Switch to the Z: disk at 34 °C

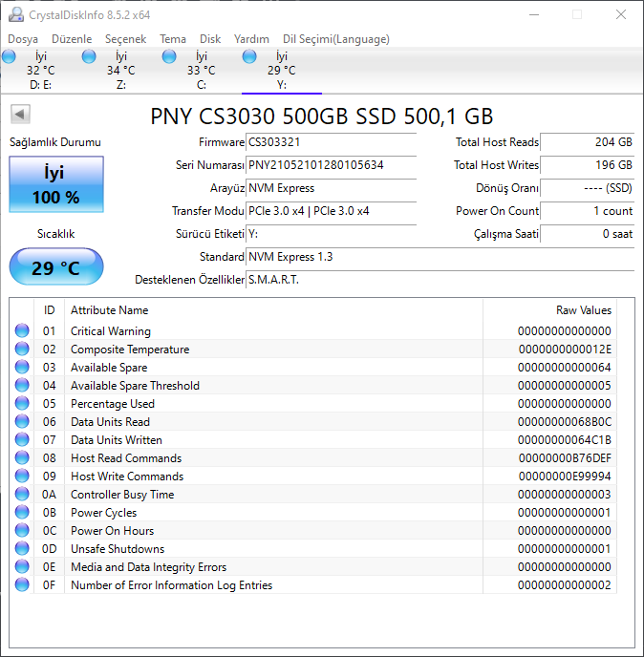click(x=121, y=71)
